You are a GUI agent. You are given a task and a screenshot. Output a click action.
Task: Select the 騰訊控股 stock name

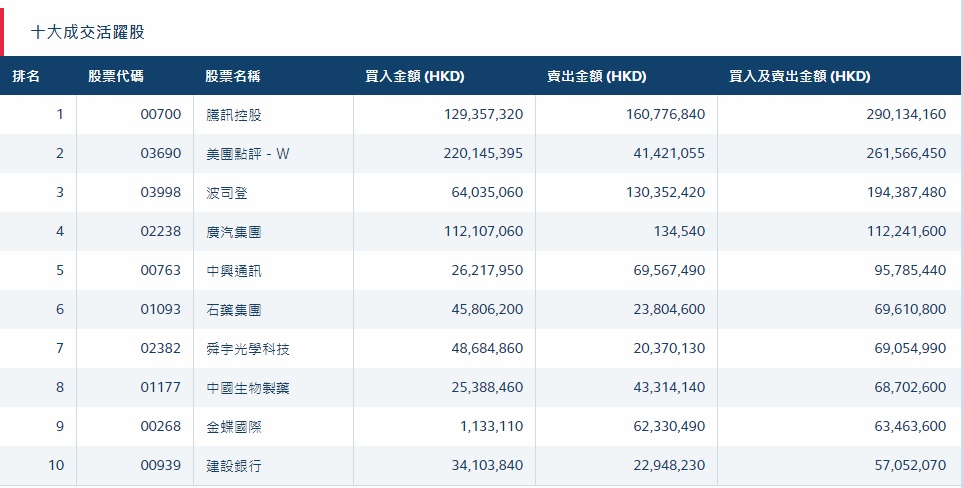tap(233, 115)
